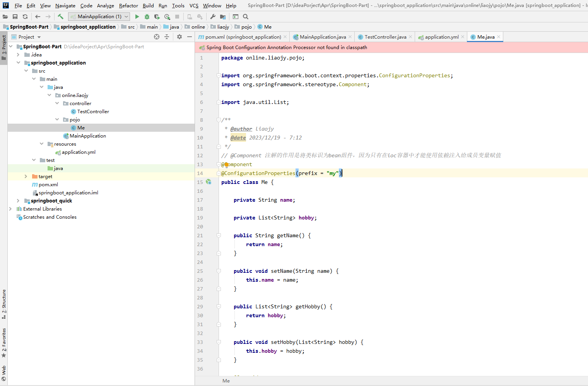588x386 pixels.
Task: Open Project Structure icon
Action: point(223,17)
